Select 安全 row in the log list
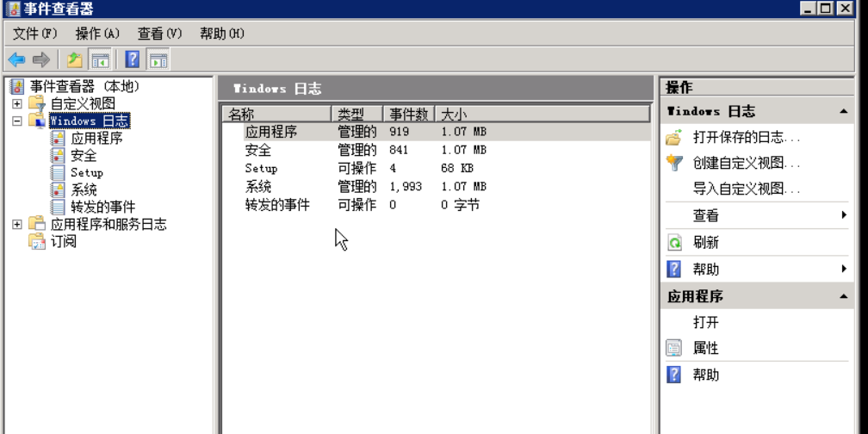This screenshot has height=434, width=868. (437, 150)
